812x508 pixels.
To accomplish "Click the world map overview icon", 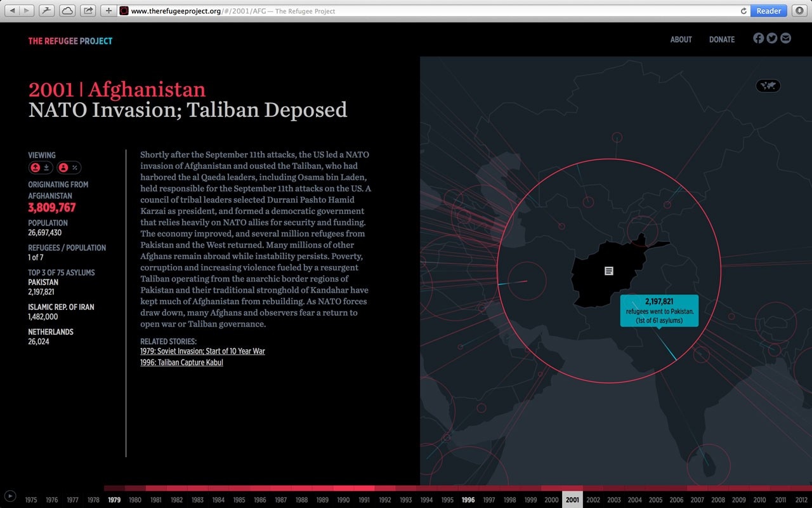I will [768, 86].
